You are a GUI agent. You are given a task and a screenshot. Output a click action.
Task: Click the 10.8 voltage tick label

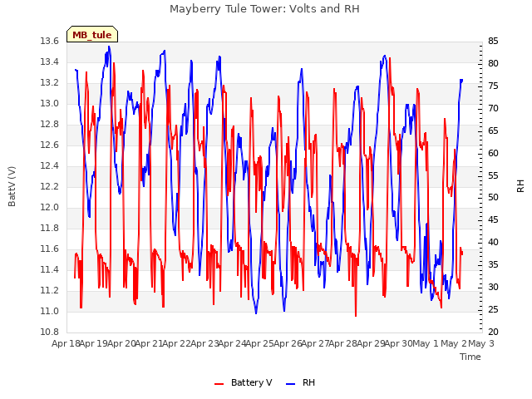tap(50, 332)
